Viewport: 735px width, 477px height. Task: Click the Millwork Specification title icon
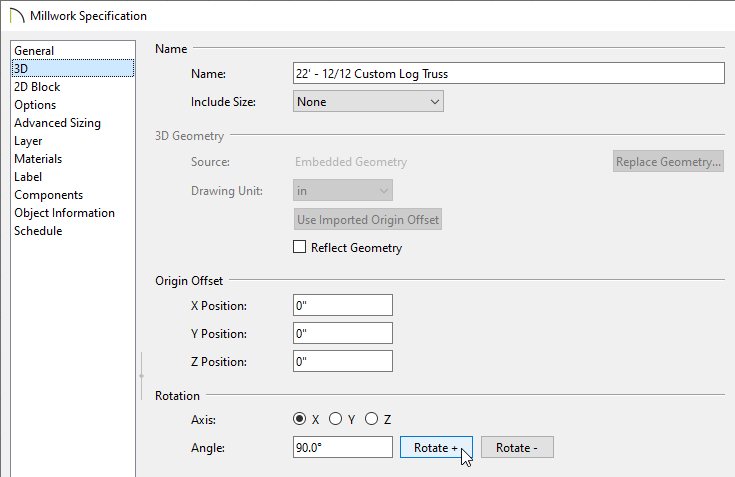pyautogui.click(x=17, y=15)
